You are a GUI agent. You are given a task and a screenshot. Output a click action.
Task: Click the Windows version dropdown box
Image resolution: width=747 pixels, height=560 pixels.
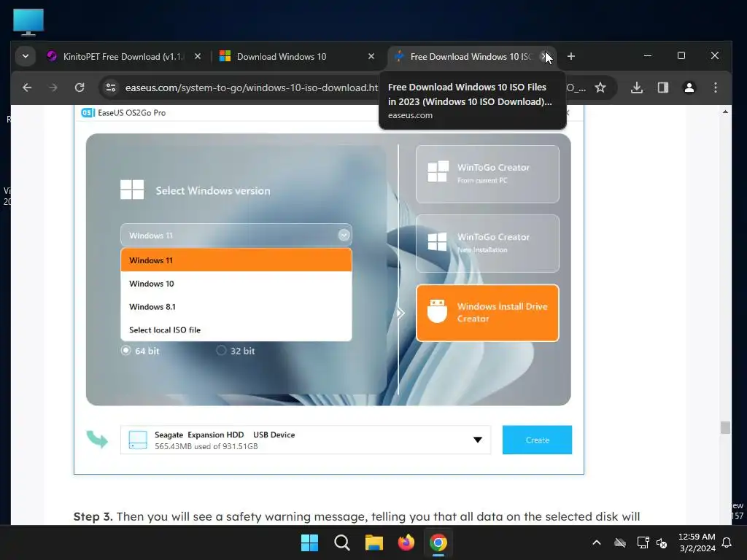pyautogui.click(x=236, y=236)
